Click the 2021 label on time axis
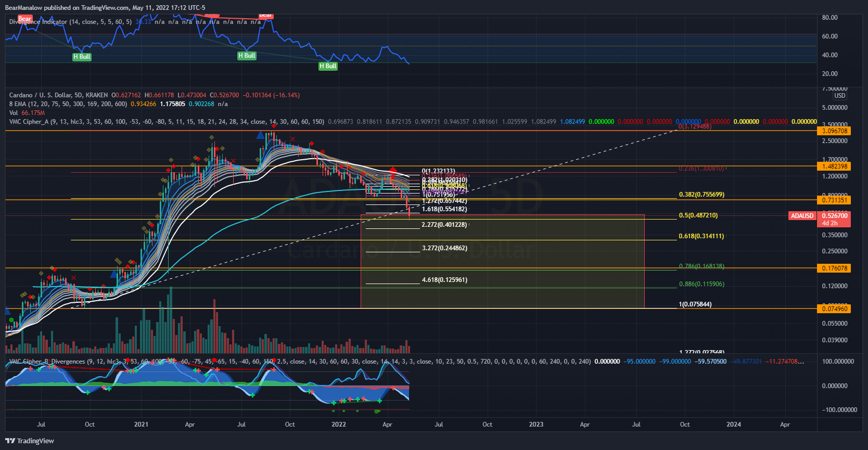The image size is (868, 450). pyautogui.click(x=141, y=425)
